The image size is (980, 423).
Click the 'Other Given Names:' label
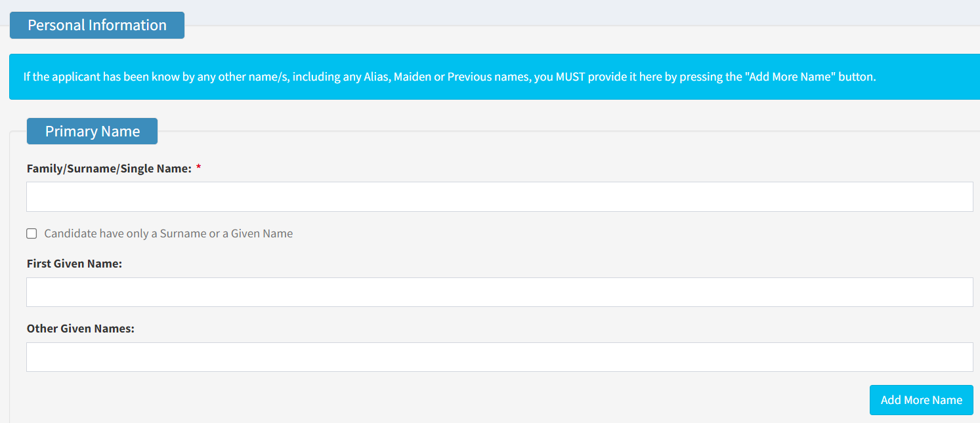coord(80,329)
